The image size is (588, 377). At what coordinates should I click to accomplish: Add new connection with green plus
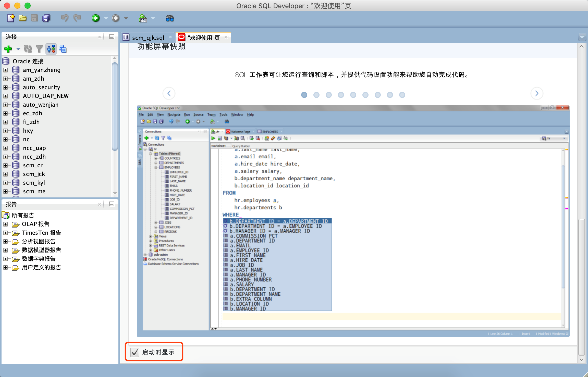click(x=8, y=49)
